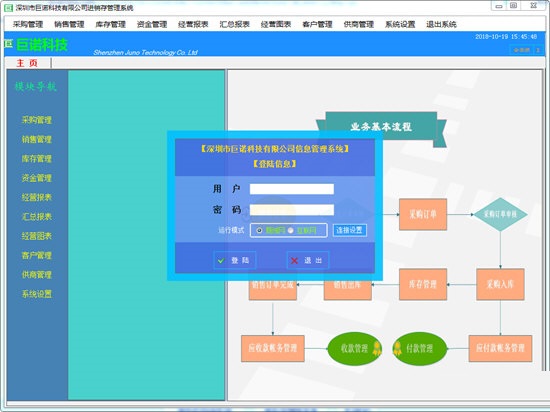Click the green checkmark 登陆 login button

pyautogui.click(x=235, y=260)
